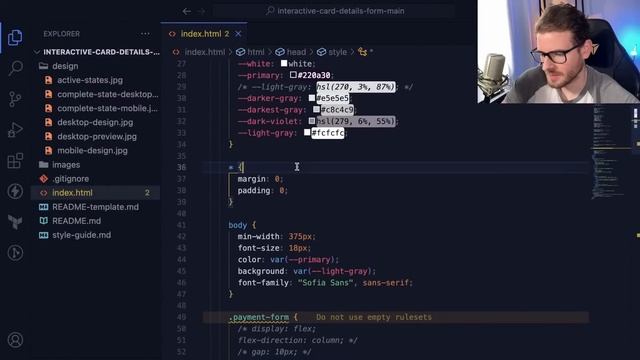The image size is (640, 360).
Task: Click var(--light-gray) on background line
Action: click(x=332, y=271)
